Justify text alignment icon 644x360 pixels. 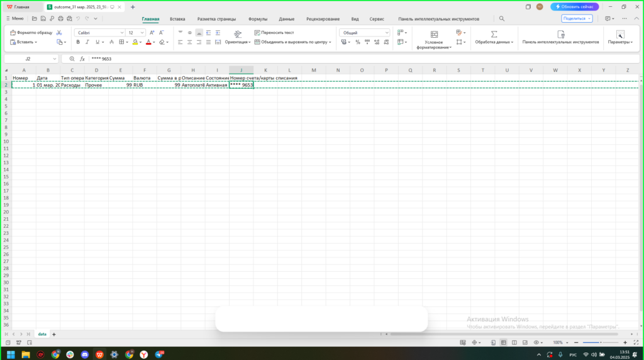click(x=208, y=42)
